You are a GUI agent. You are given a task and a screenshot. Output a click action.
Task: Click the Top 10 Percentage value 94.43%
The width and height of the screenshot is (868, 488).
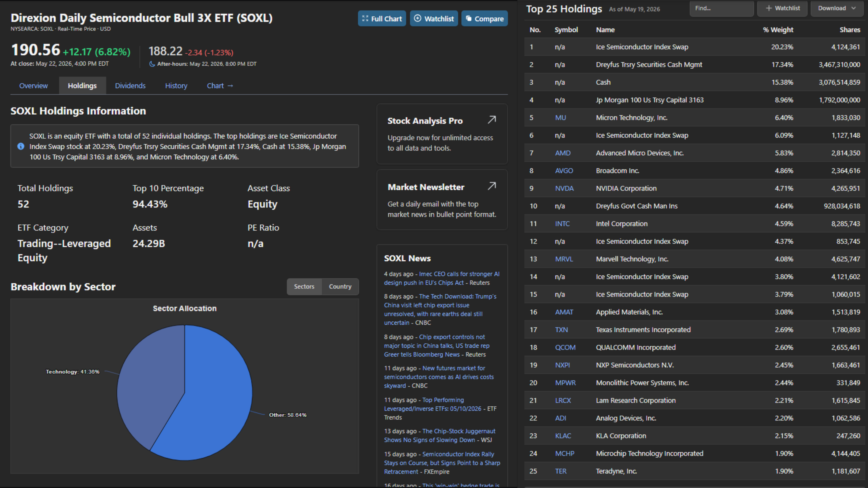tap(150, 204)
